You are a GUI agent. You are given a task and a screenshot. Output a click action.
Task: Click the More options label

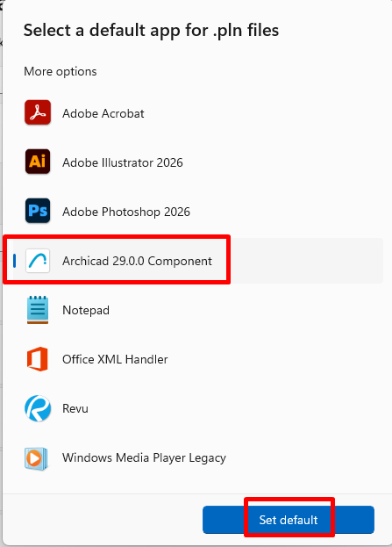pyautogui.click(x=61, y=71)
